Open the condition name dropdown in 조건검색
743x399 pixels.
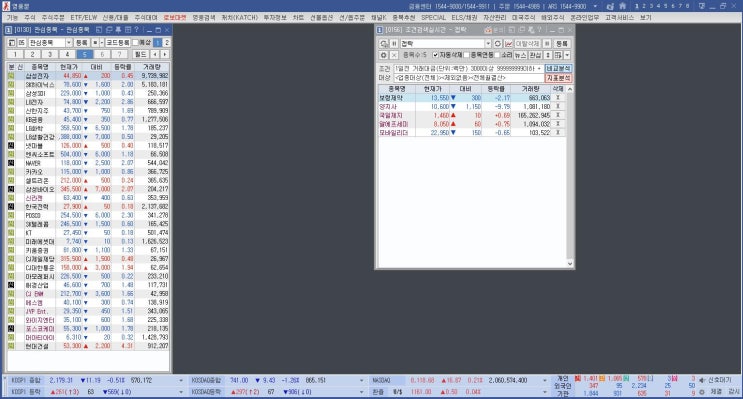pyautogui.click(x=489, y=44)
